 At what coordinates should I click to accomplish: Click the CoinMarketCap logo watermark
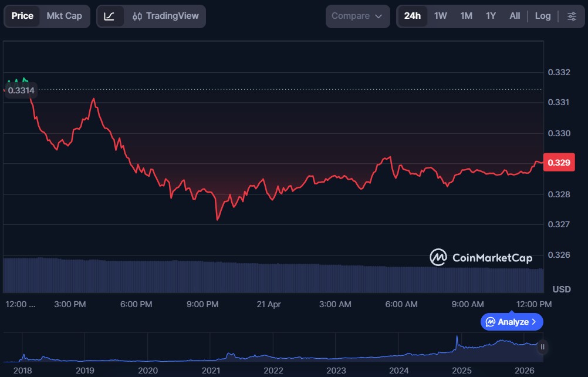(x=481, y=257)
